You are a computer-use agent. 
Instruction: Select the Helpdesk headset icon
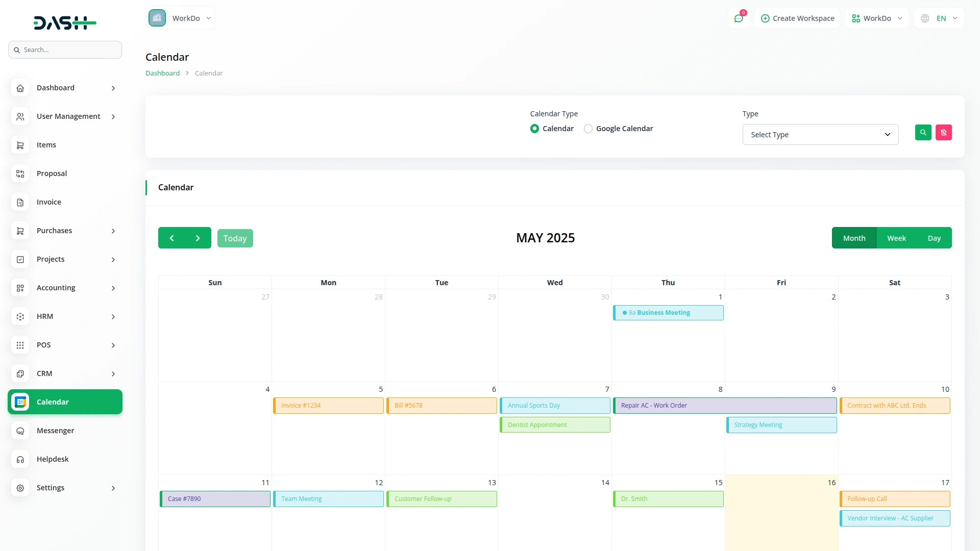20,460
